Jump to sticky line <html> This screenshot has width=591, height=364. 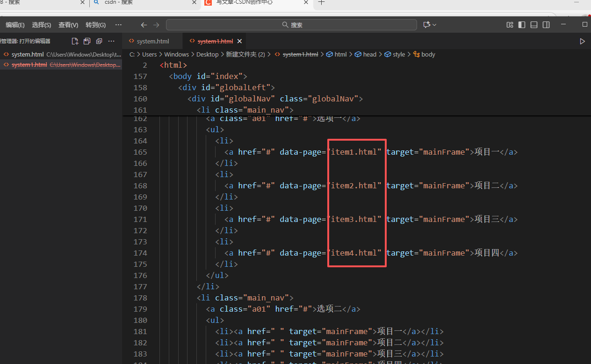(173, 65)
